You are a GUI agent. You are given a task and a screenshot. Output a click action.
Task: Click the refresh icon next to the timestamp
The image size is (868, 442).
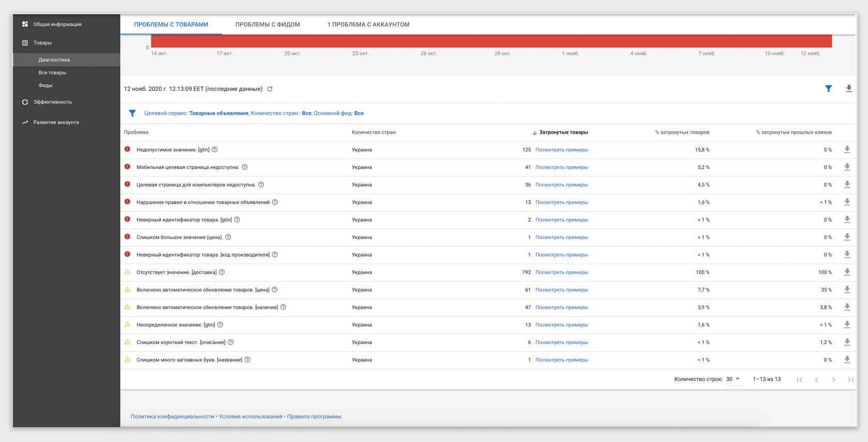click(270, 89)
